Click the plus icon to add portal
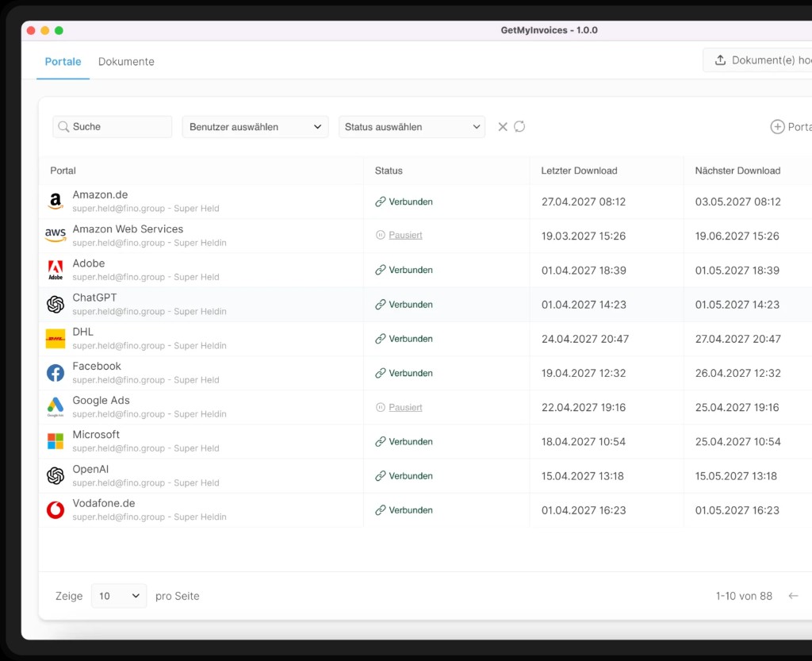 click(x=777, y=127)
